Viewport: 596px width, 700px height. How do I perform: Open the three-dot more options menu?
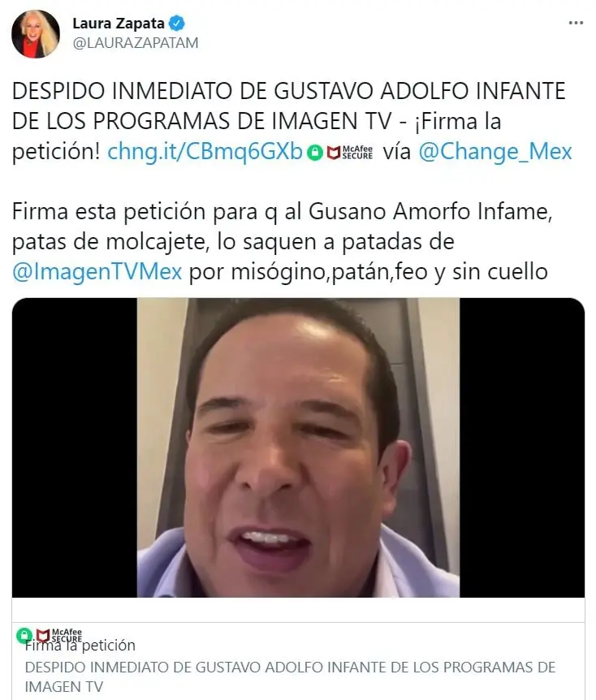(x=576, y=23)
